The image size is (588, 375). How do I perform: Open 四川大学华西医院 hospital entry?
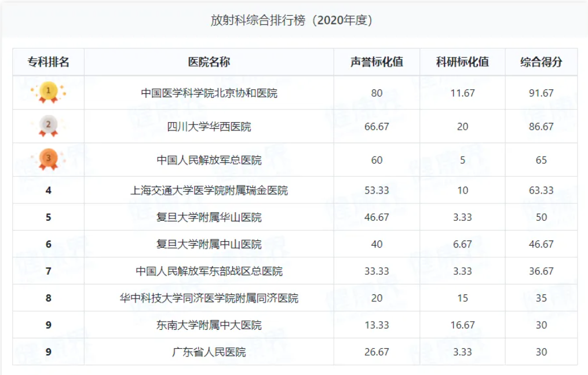click(209, 127)
